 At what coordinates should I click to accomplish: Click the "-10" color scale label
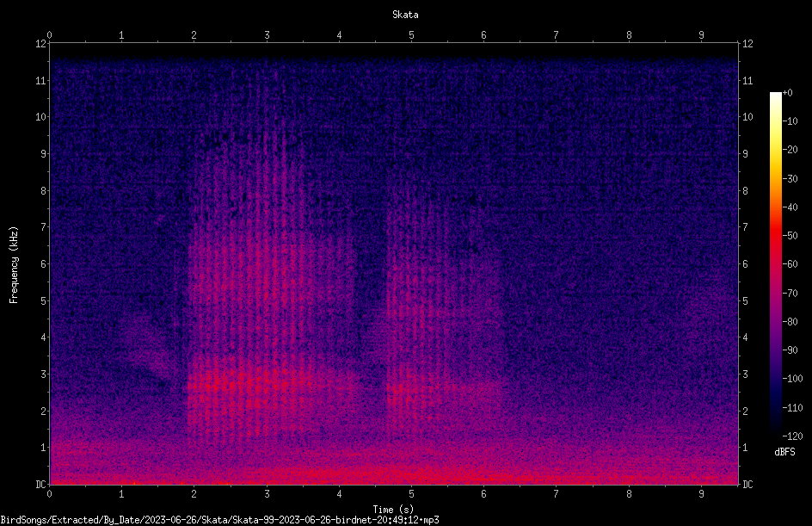coord(790,121)
